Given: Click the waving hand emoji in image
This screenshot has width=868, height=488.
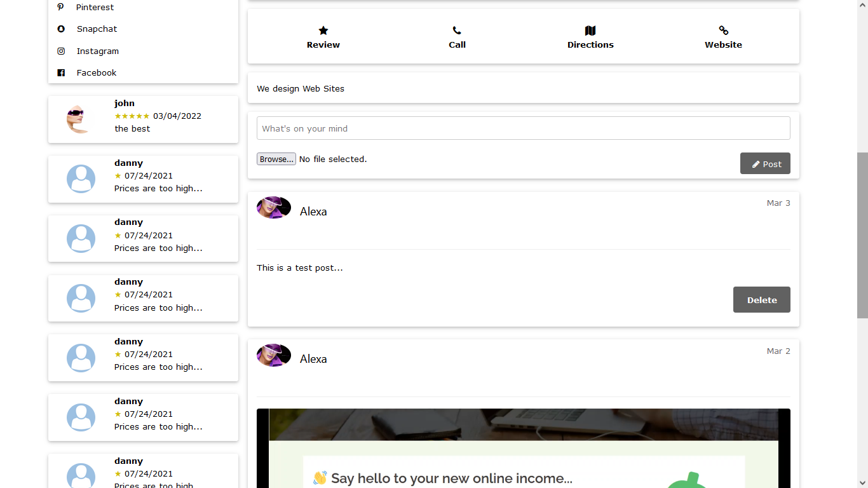Looking at the screenshot, I should tap(320, 478).
